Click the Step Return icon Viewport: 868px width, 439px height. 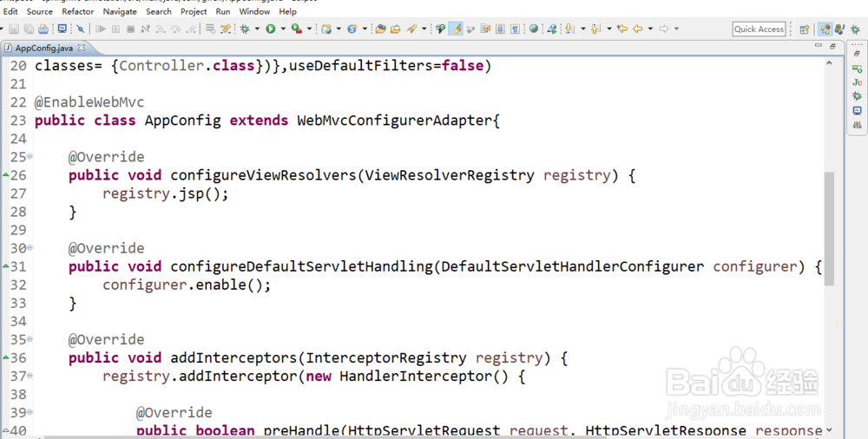[191, 29]
